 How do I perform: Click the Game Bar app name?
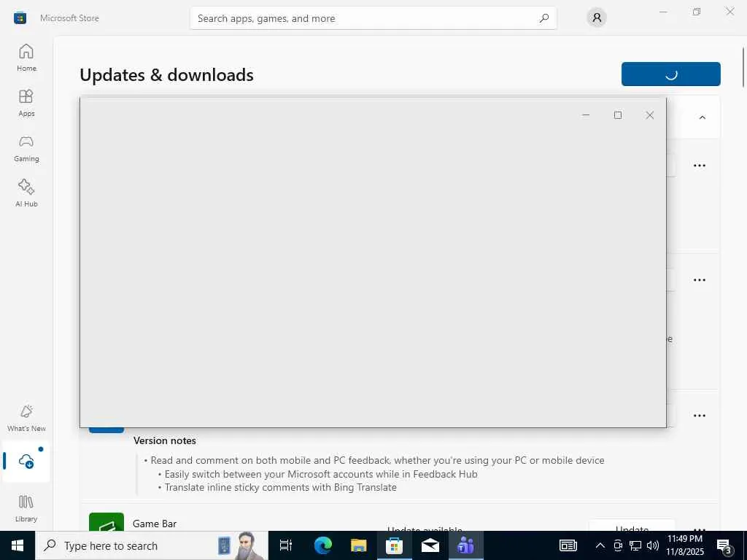[x=155, y=524]
